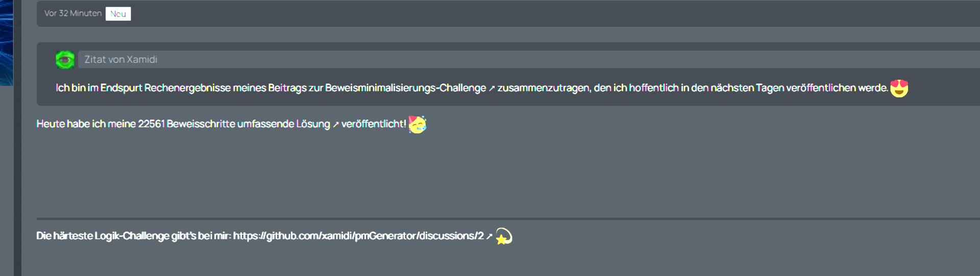Click 'zusammenzutragen' in the quoted text
This screenshot has width=980, height=276.
coord(544,88)
